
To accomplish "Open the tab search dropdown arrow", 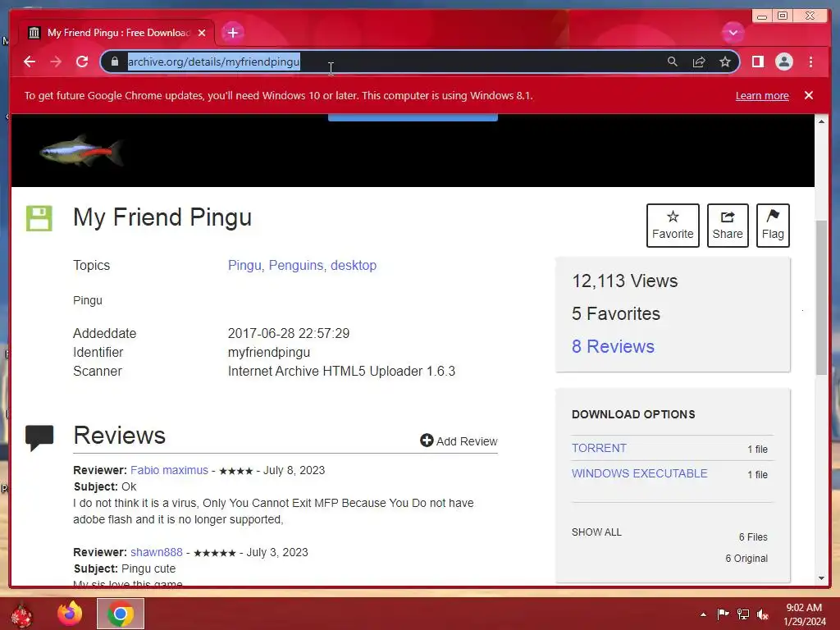I will click(x=733, y=33).
